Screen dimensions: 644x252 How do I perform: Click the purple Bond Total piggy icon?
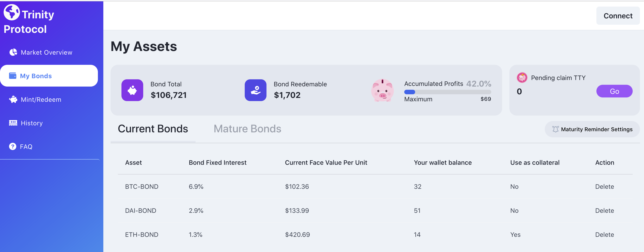tap(132, 90)
